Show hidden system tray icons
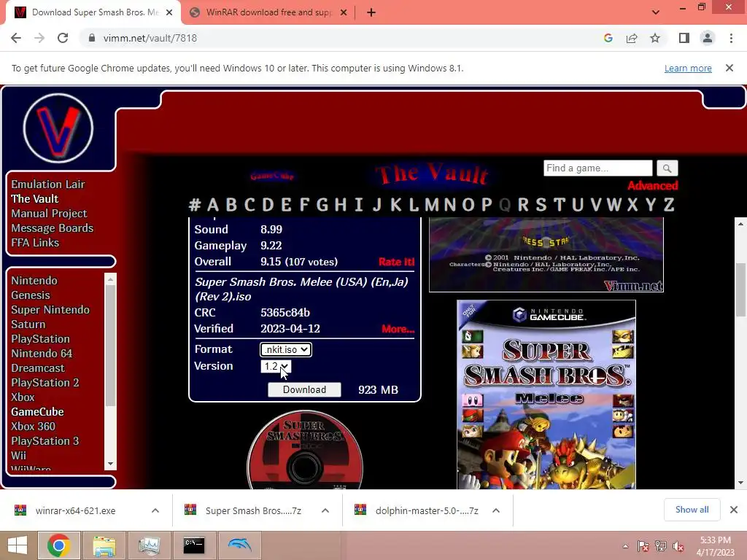Image resolution: width=747 pixels, height=560 pixels. click(x=625, y=546)
